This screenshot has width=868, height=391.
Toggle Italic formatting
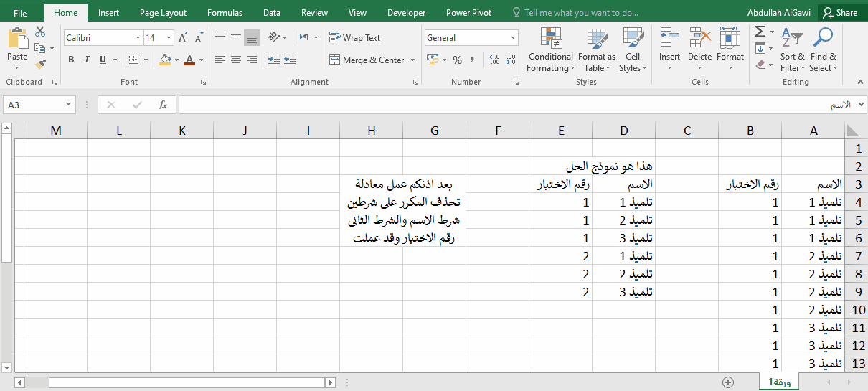88,60
